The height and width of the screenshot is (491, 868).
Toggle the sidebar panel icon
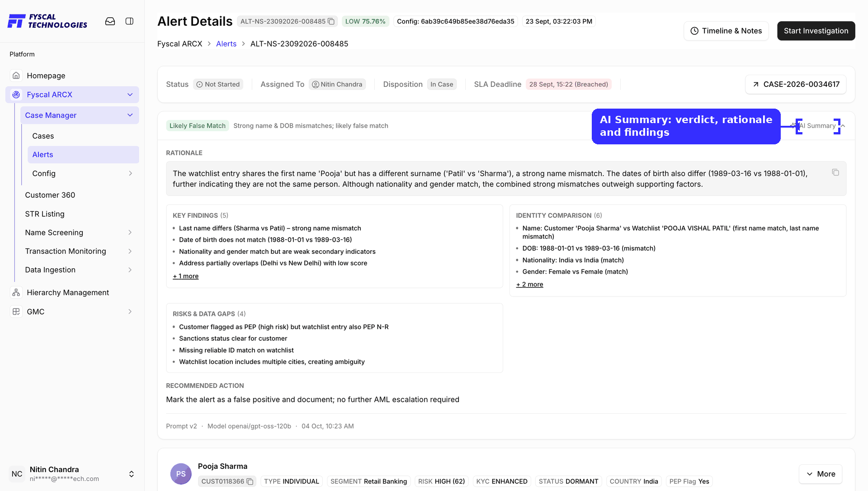point(129,21)
